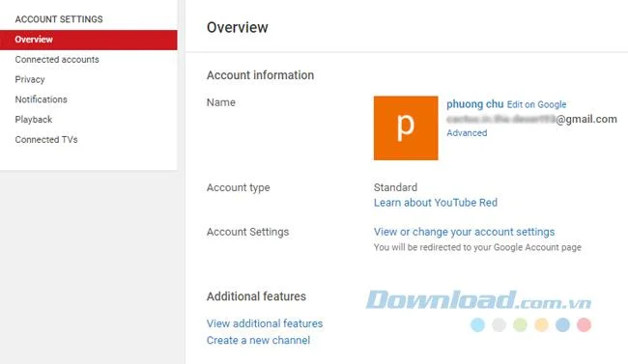Viewport: 628px width, 364px height.
Task: Click View additional features link
Action: (x=265, y=323)
